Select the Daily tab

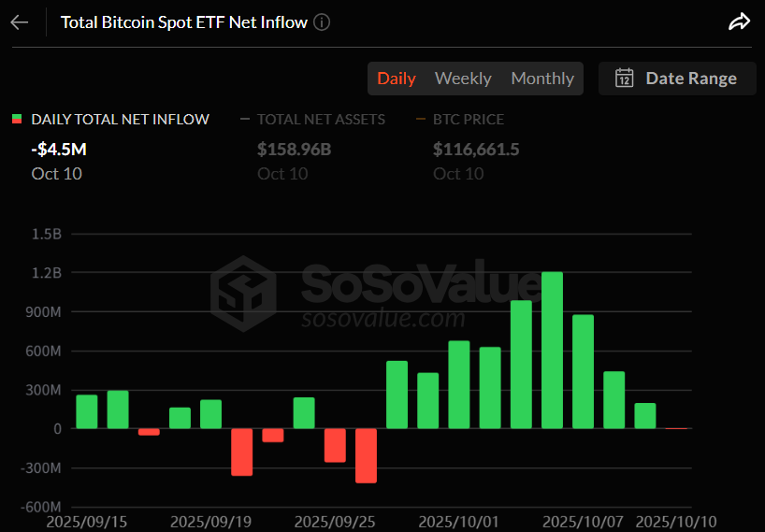coord(397,79)
